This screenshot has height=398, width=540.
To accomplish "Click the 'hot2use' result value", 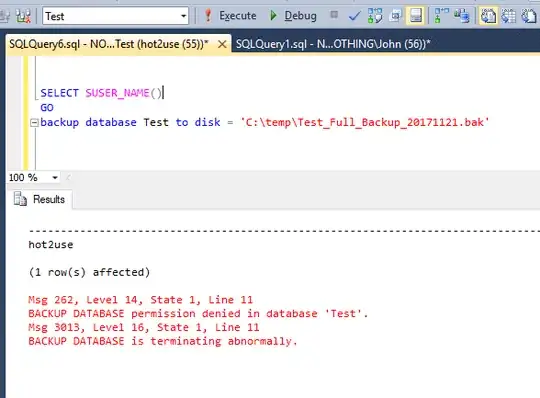I will coord(51,245).
